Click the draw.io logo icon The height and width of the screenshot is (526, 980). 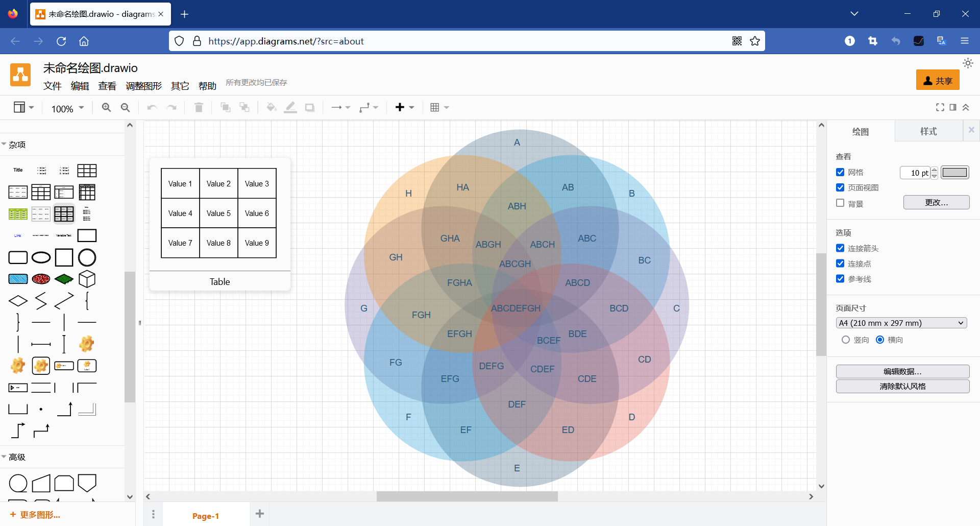pos(20,75)
